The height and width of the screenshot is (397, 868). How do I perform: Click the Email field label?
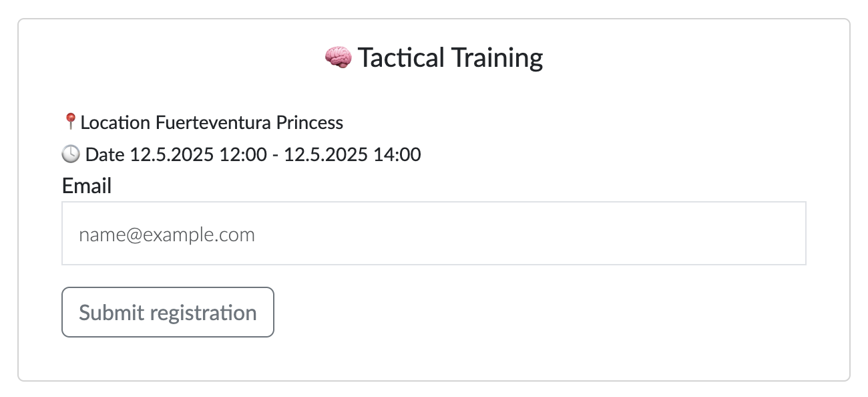click(87, 186)
